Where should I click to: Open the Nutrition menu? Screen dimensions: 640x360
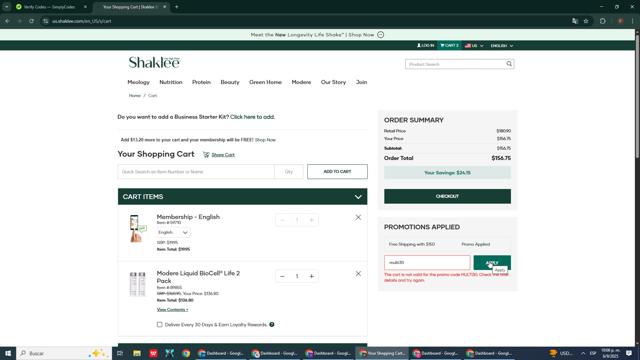pyautogui.click(x=171, y=82)
